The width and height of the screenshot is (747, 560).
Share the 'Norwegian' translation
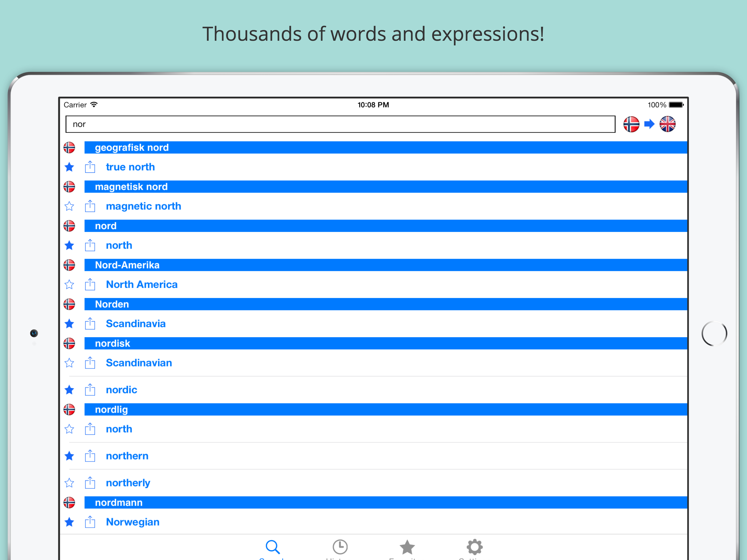point(90,522)
